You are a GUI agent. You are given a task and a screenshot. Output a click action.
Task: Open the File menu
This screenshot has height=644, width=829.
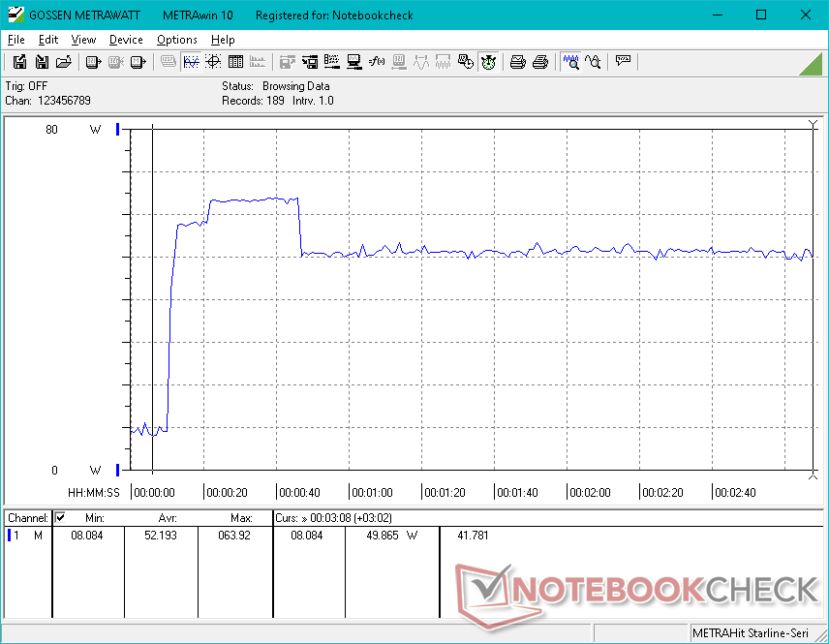[x=15, y=40]
